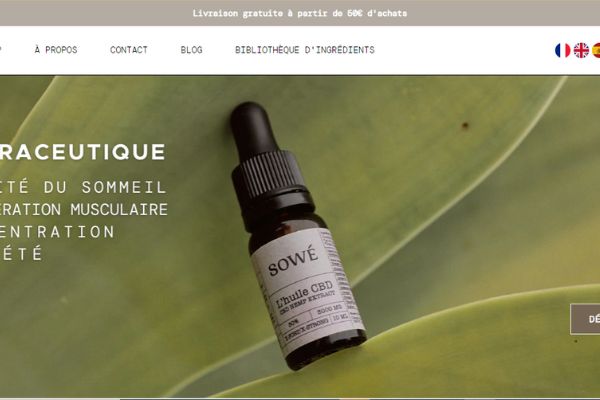Click the cut-off nav item left of À PROPOS

point(1,50)
